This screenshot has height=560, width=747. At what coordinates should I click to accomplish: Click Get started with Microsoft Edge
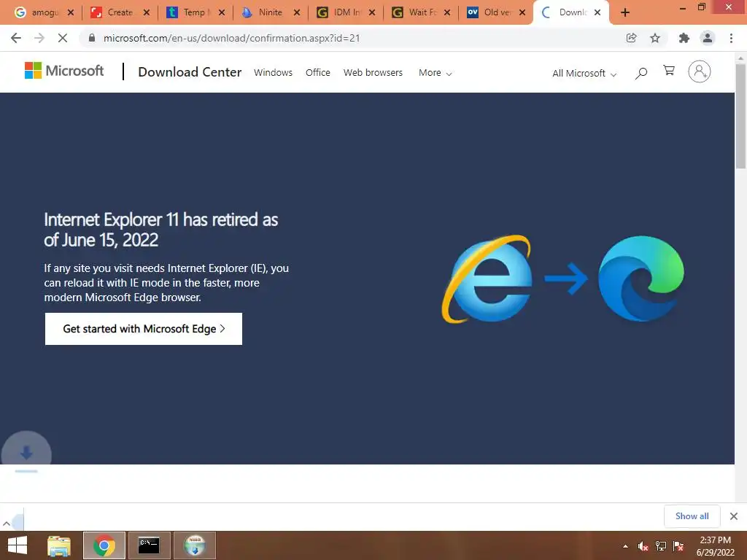144,329
